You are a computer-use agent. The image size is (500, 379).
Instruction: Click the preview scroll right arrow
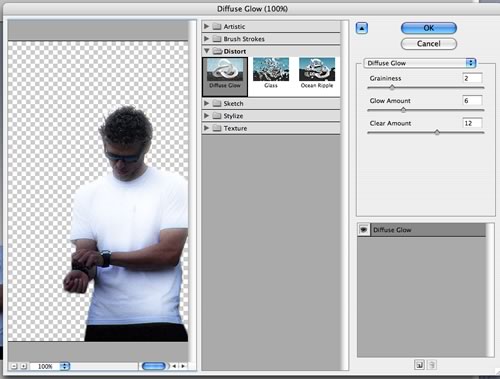pyautogui.click(x=183, y=366)
